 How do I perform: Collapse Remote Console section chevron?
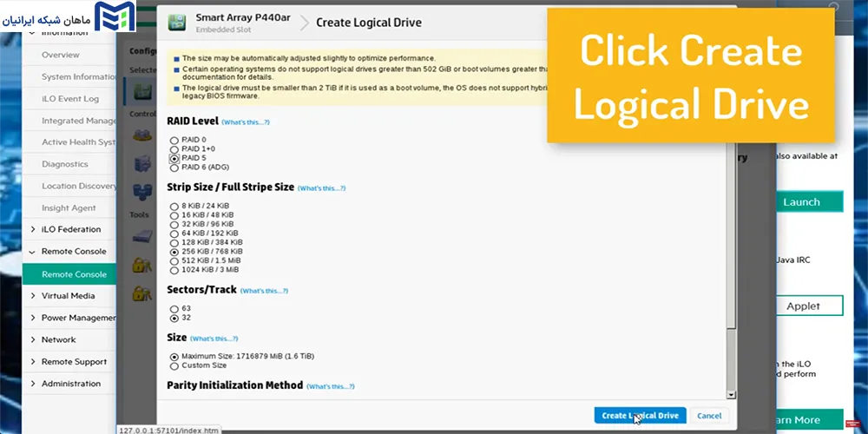33,252
